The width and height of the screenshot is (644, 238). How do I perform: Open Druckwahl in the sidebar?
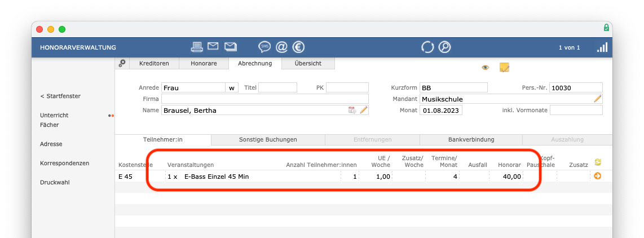[x=55, y=183]
